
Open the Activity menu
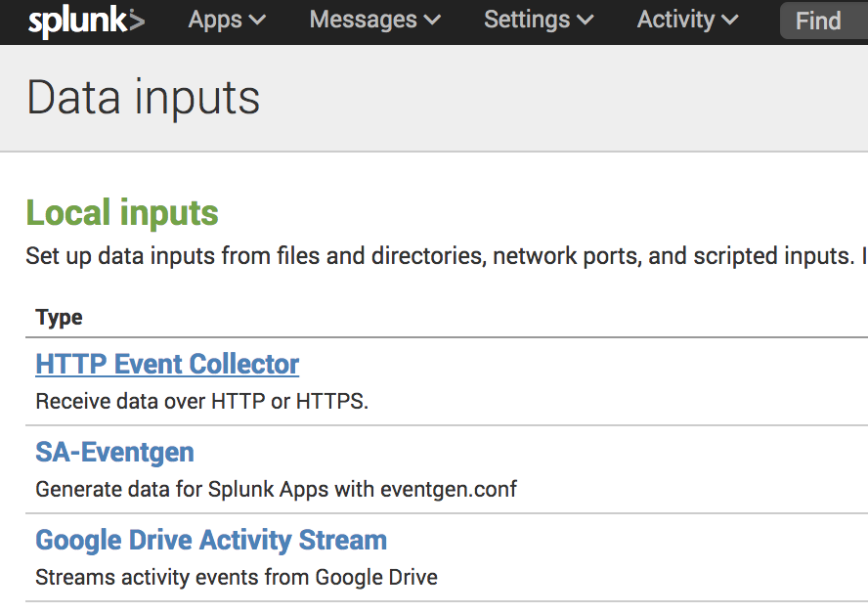click(688, 20)
